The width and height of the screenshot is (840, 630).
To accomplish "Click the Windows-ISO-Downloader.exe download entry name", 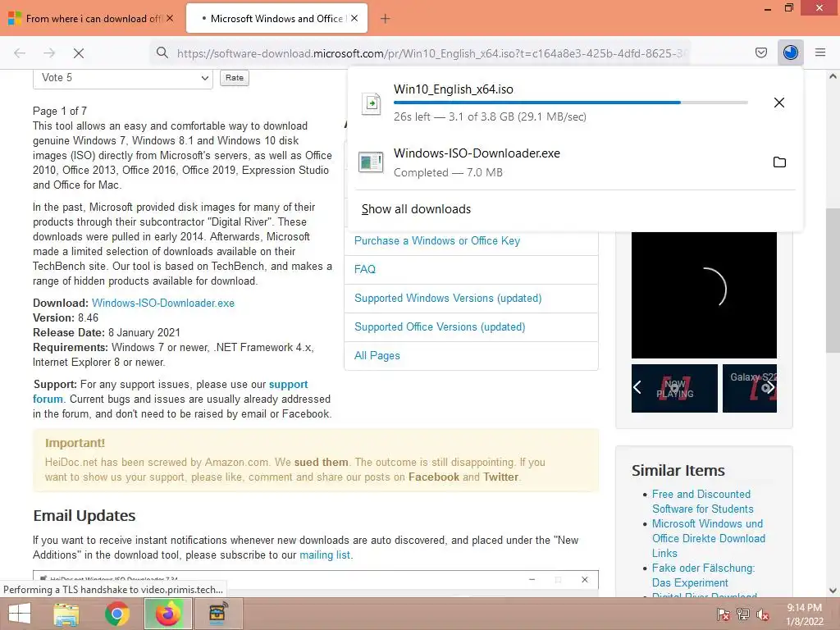I will 477,153.
